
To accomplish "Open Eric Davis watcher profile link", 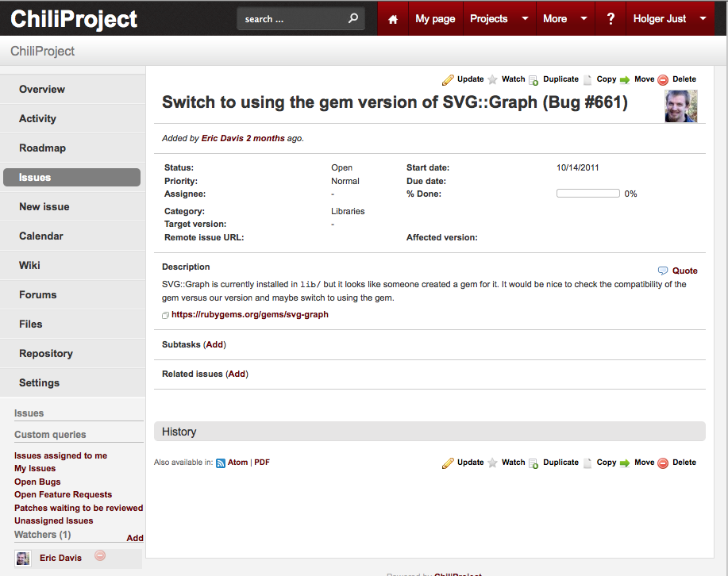I will (x=60, y=558).
